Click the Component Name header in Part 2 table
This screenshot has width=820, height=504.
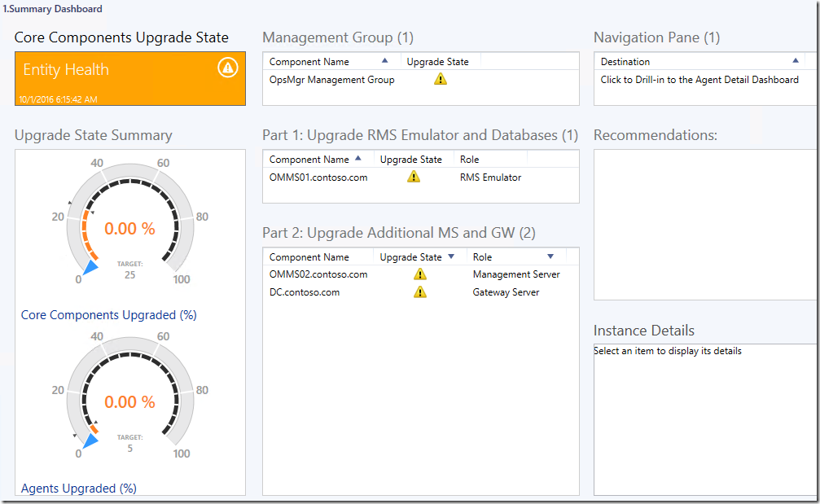pyautogui.click(x=309, y=257)
